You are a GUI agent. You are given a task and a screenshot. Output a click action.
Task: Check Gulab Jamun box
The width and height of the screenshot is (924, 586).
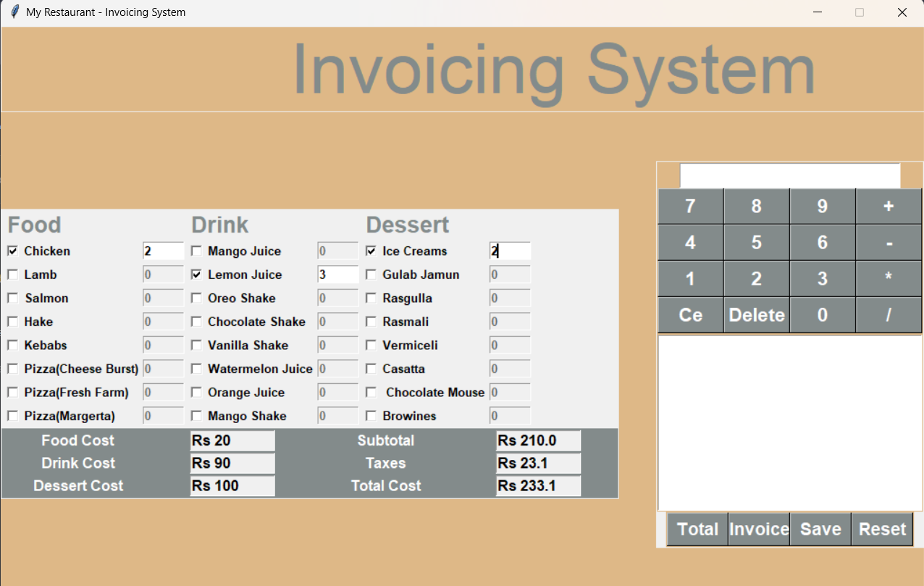[371, 275]
